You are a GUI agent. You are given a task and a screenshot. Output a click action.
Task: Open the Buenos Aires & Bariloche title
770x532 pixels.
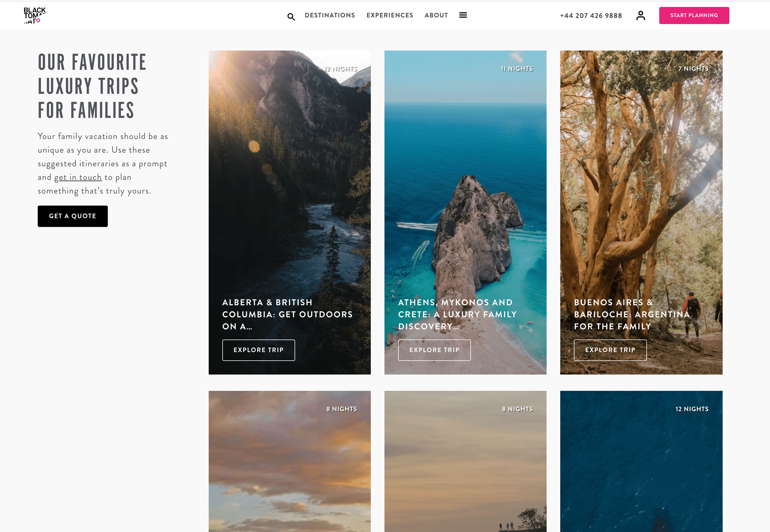pyautogui.click(x=631, y=314)
